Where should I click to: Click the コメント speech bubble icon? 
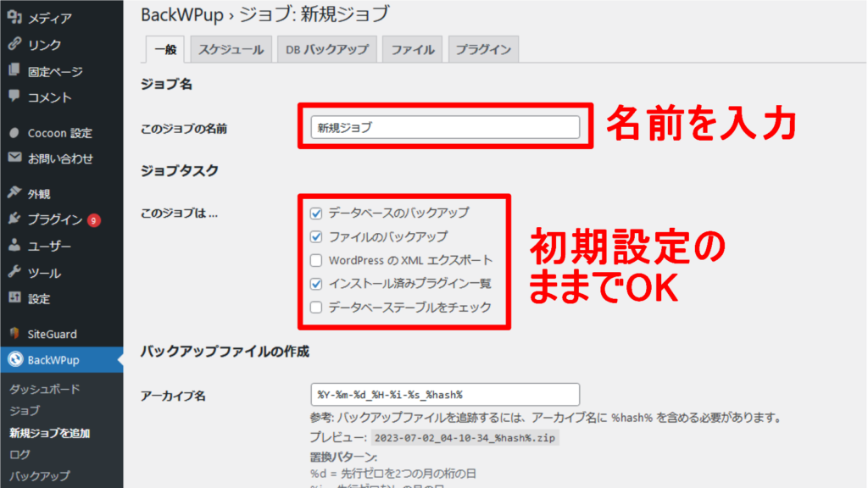(x=14, y=97)
